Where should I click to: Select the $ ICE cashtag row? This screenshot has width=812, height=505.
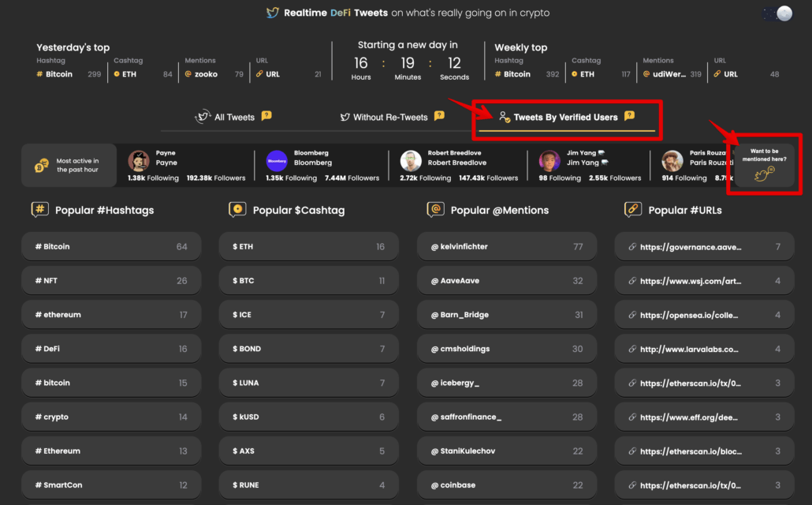click(x=309, y=315)
